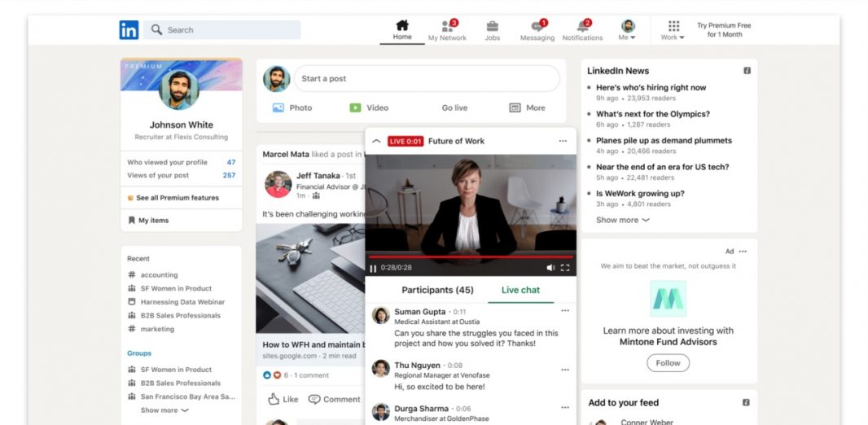Open Johnson White profile name
The width and height of the screenshot is (868, 425).
tap(181, 125)
